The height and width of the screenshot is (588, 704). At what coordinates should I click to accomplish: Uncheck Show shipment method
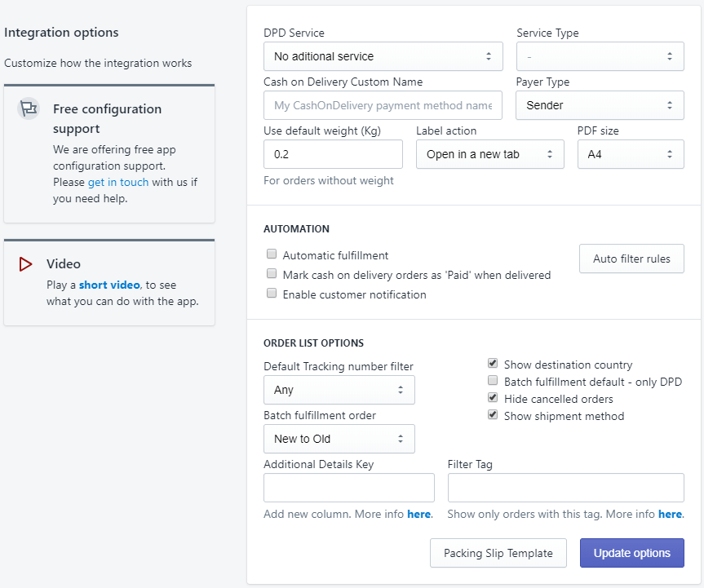[493, 415]
